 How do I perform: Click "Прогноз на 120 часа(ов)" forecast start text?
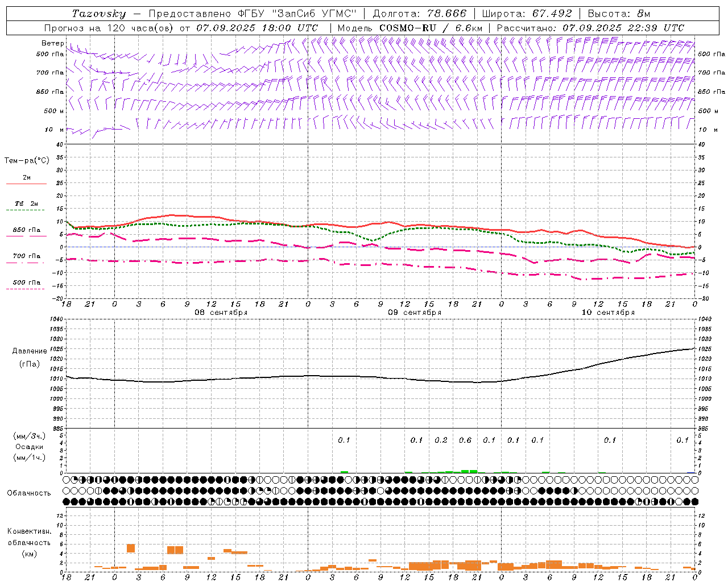tap(110, 28)
